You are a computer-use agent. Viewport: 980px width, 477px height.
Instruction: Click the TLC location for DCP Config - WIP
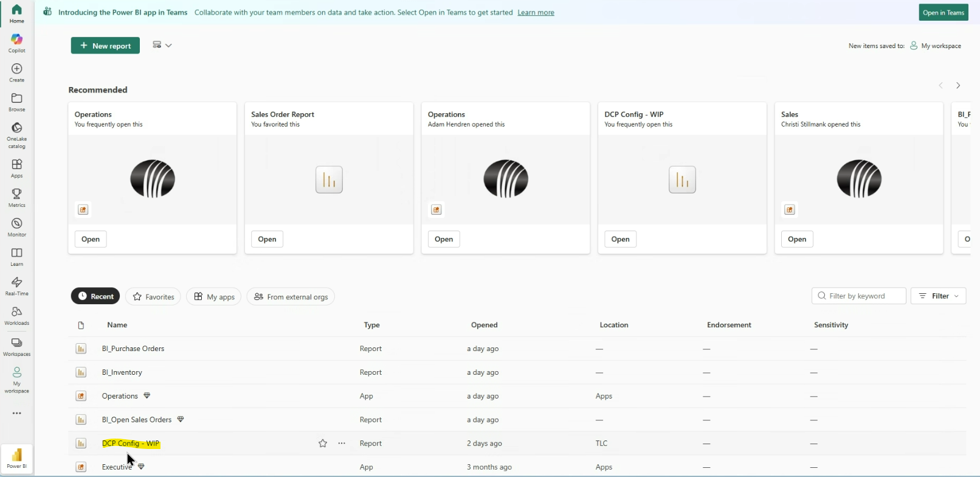(x=601, y=444)
